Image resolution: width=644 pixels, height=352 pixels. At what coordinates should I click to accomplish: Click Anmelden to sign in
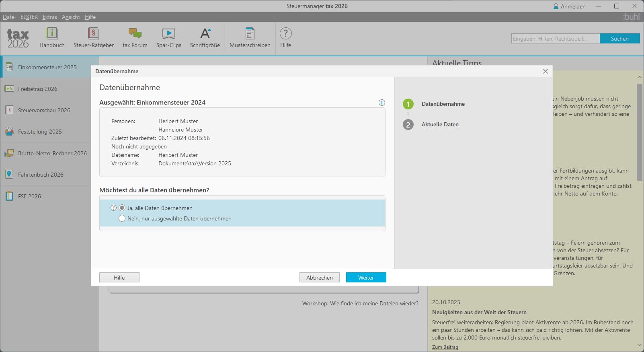tap(569, 6)
